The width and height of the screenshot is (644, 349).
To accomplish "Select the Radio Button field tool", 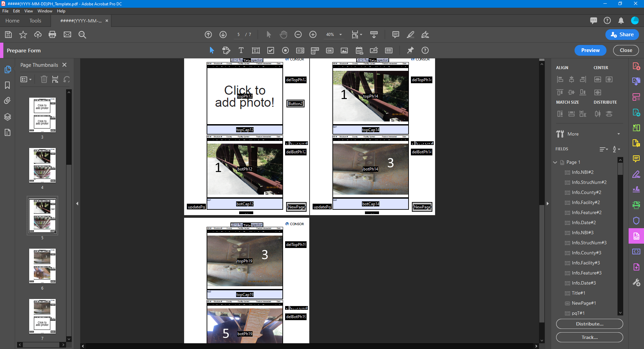I will point(285,50).
